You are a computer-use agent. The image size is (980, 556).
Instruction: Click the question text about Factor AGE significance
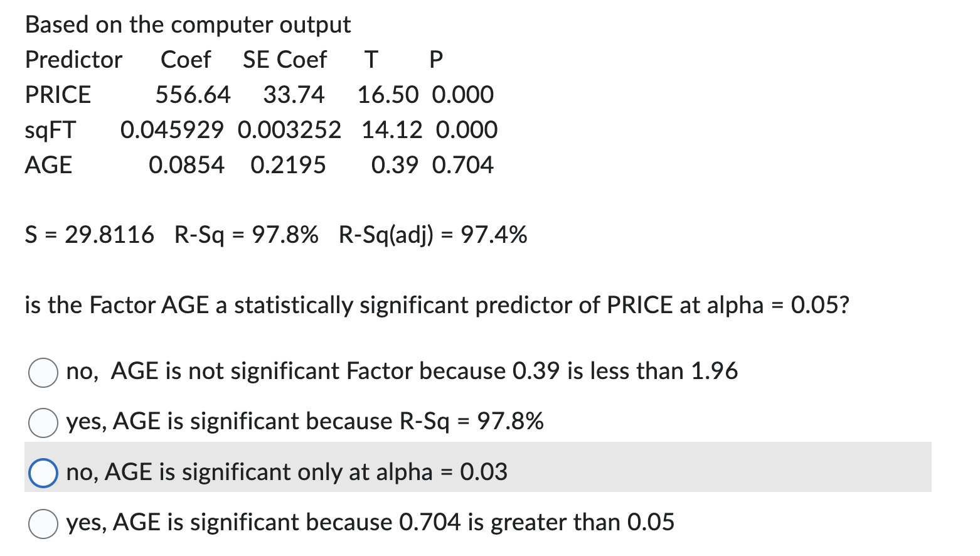pos(437,306)
